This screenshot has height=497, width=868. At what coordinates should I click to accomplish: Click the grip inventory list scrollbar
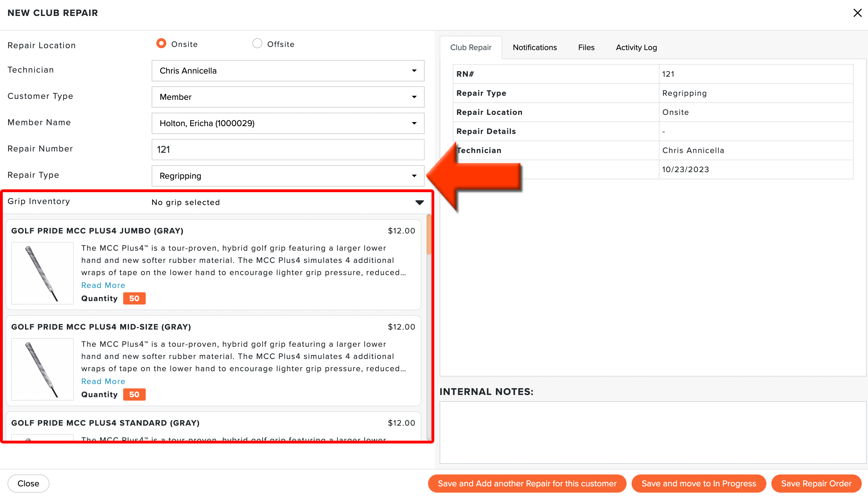429,235
